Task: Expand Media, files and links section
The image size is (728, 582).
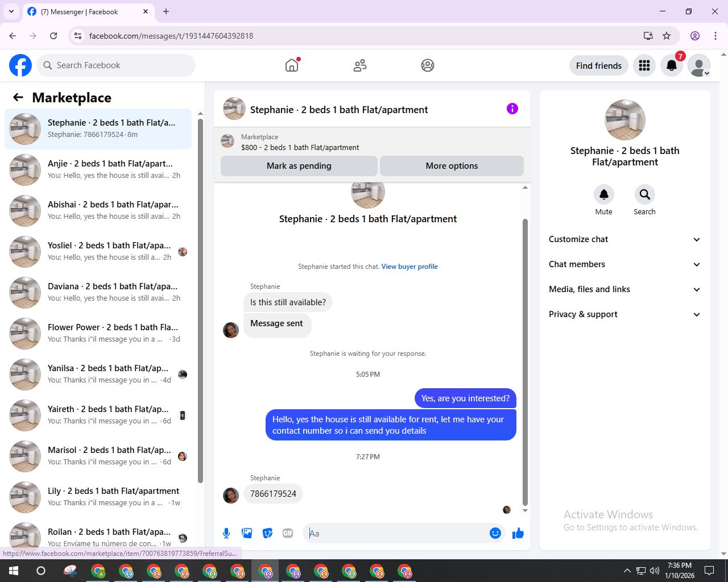Action: (x=624, y=289)
